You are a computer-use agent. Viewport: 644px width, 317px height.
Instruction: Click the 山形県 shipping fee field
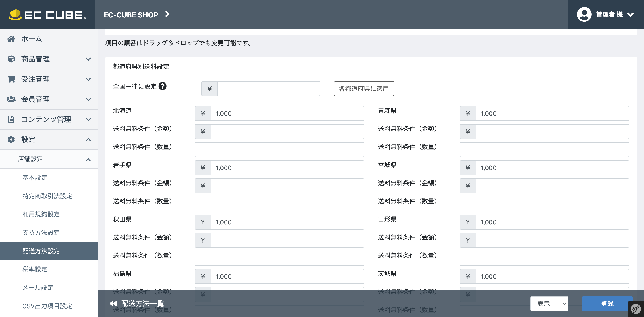point(553,222)
